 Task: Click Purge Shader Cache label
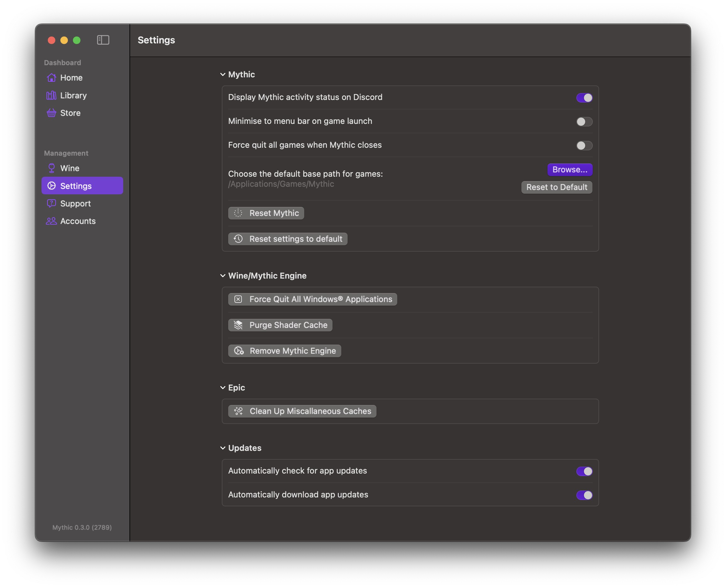tap(289, 325)
